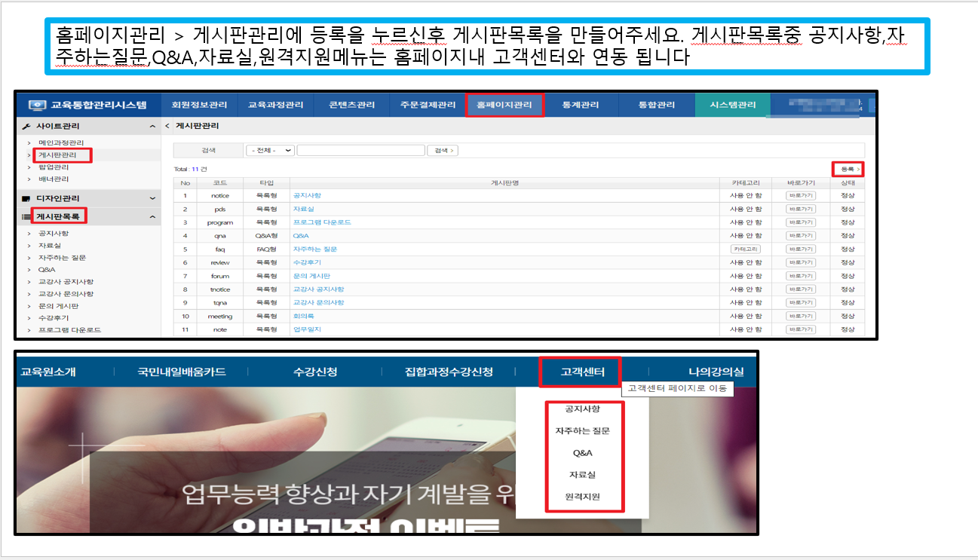Open the 홈페이지관리 top menu
Image resolution: width=978 pixels, height=560 pixels.
click(504, 106)
